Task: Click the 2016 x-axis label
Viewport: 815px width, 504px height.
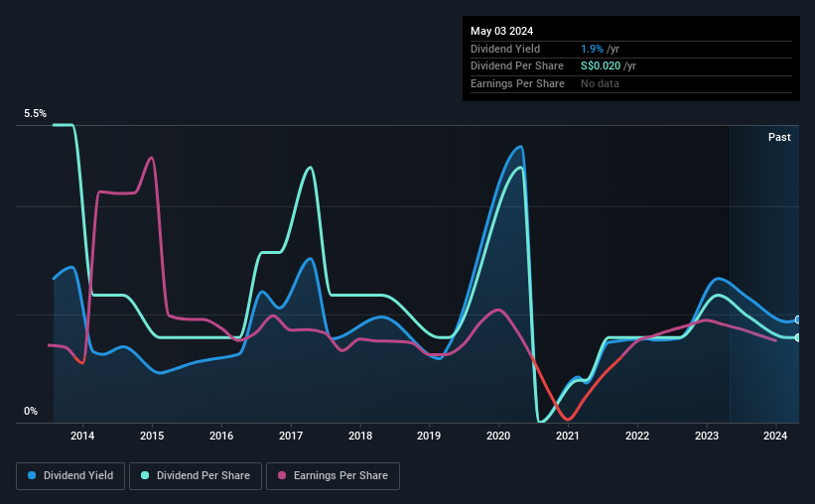Action: pyautogui.click(x=221, y=436)
